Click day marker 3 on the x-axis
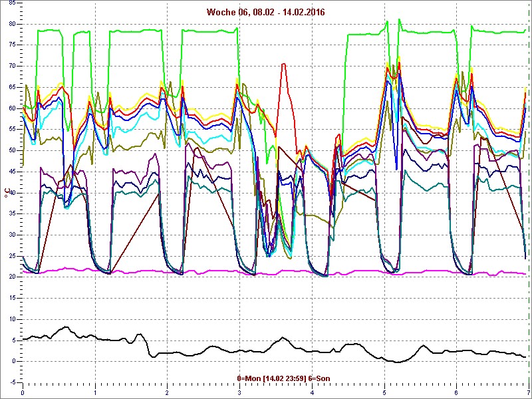Image resolution: width=532 pixels, height=399 pixels. (x=239, y=392)
